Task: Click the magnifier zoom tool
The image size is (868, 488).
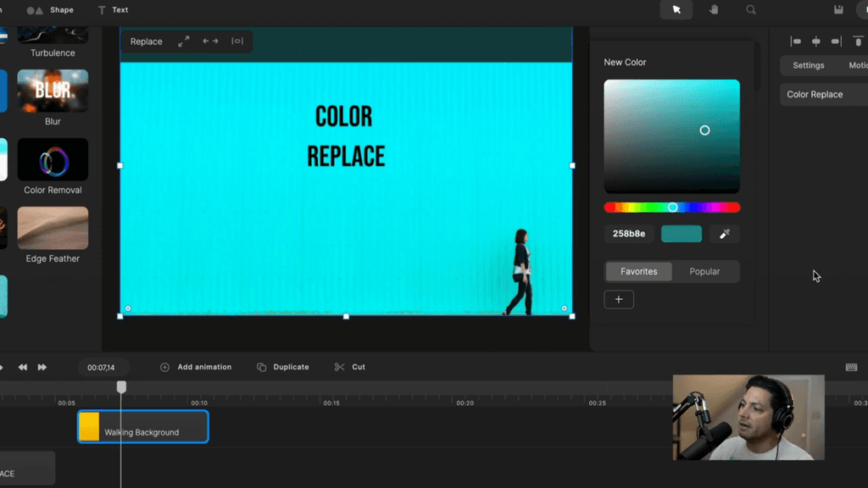Action: pyautogui.click(x=751, y=10)
